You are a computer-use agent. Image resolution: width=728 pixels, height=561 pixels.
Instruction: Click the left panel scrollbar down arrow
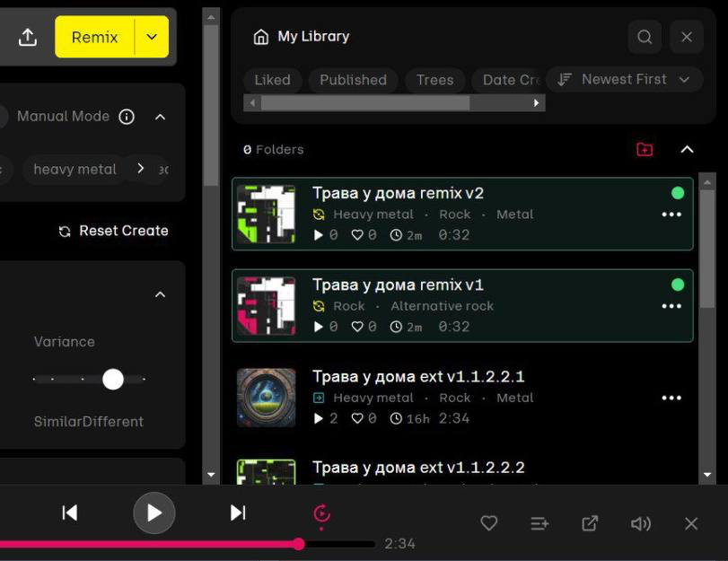[x=211, y=475]
